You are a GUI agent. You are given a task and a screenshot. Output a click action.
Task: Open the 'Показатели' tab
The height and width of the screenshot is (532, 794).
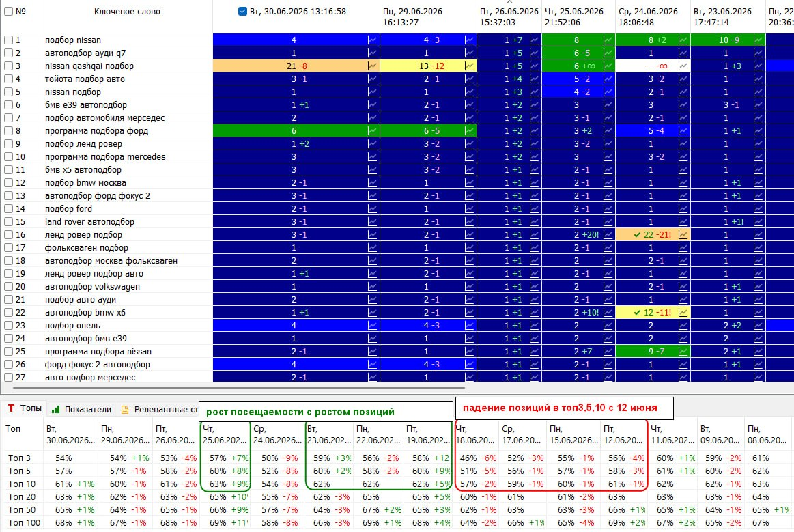point(81,409)
